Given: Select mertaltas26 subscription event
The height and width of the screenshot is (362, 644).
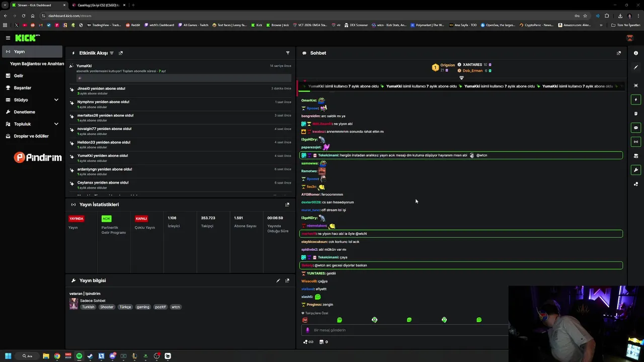Looking at the screenshot, I should pos(180,118).
